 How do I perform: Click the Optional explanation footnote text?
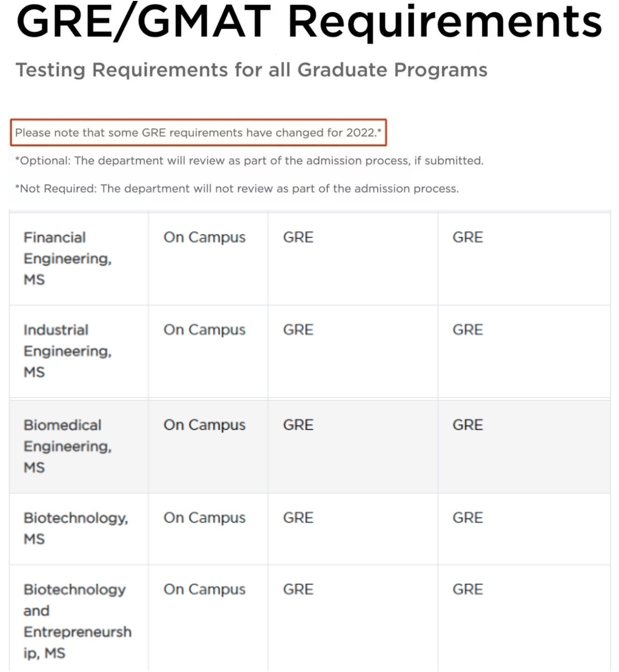point(249,161)
